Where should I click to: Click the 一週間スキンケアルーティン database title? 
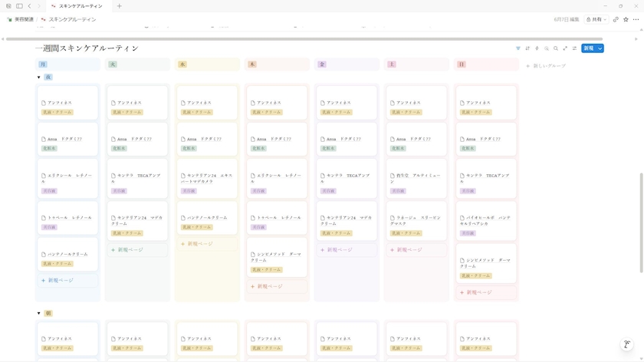(x=87, y=48)
